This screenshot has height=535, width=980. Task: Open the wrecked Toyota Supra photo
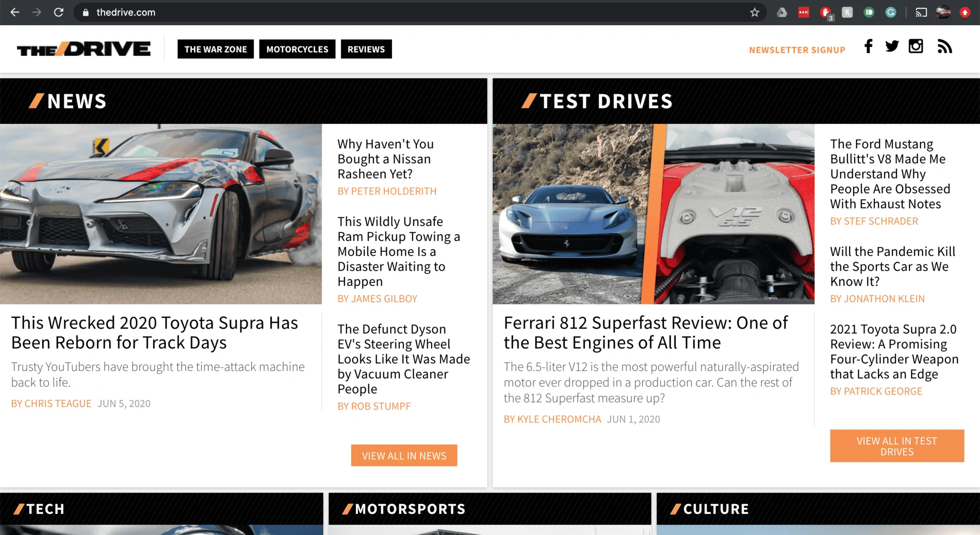(x=161, y=214)
